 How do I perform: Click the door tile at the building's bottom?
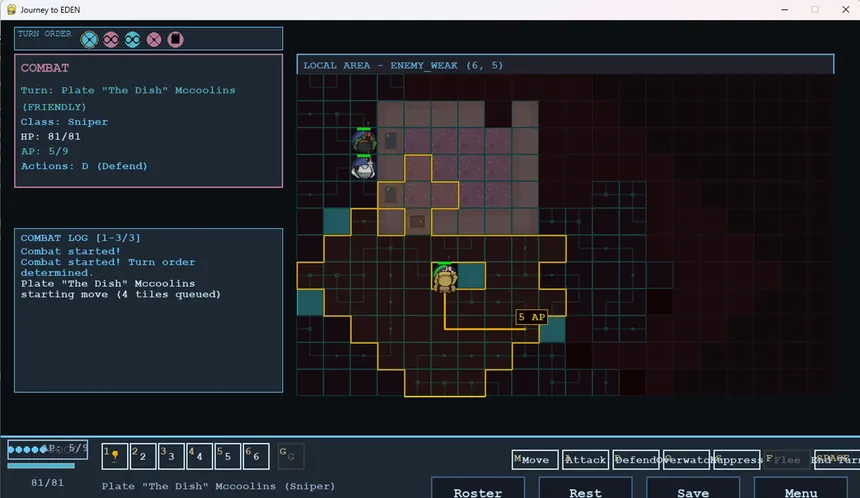coord(417,222)
